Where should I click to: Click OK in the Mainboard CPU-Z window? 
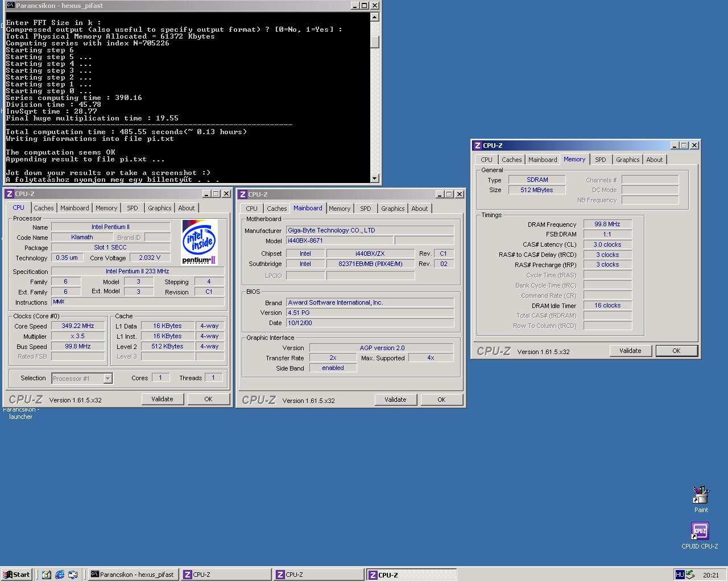coord(441,400)
